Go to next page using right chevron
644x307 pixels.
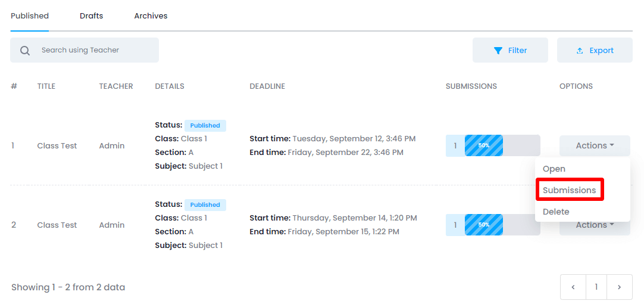point(620,287)
